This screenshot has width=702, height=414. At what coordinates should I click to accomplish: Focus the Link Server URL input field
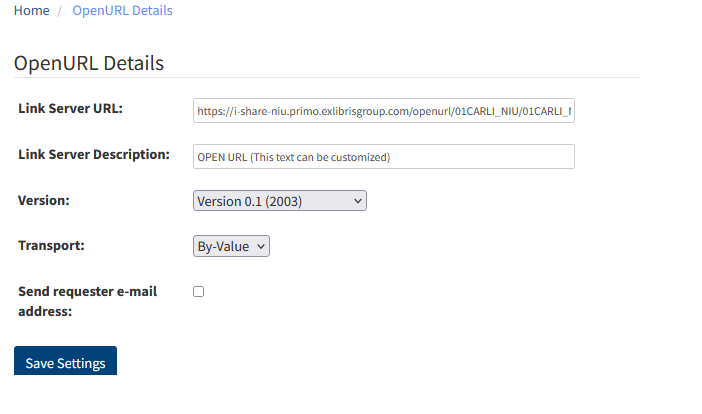[384, 111]
